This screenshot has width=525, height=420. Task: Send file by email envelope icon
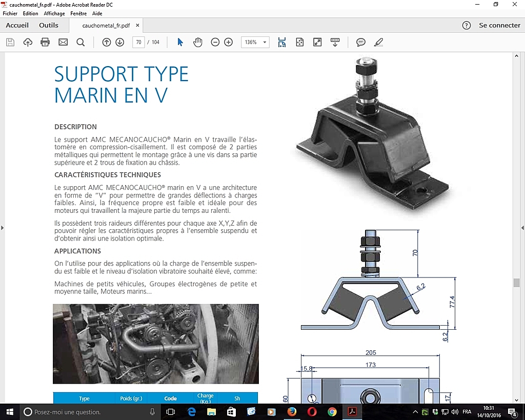click(x=63, y=42)
